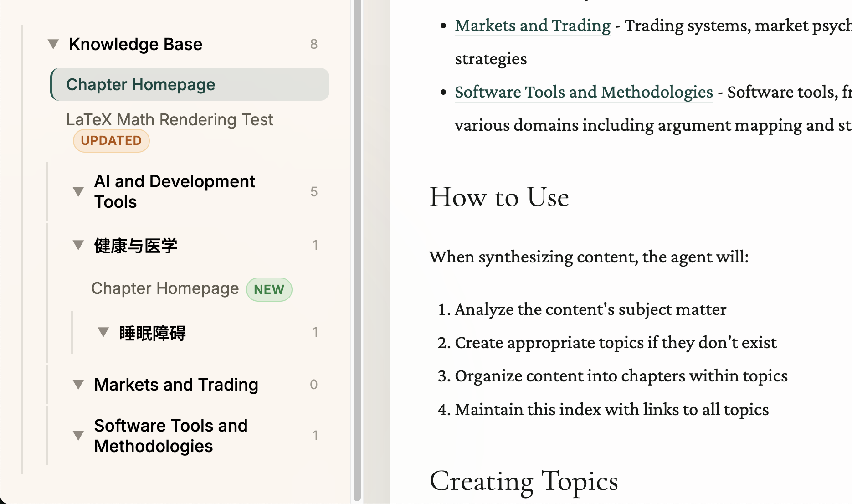This screenshot has width=852, height=504.
Task: Select Markets and Trading in sidebar
Action: tap(176, 385)
